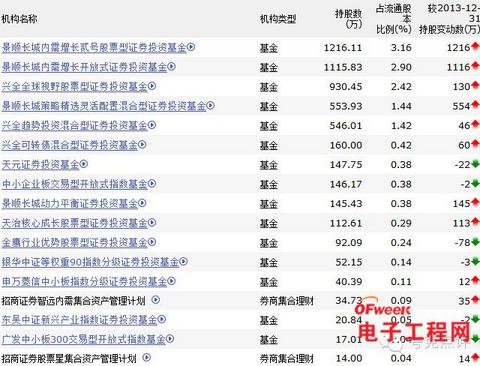Click change value -78 in 金鹰行业优势 row
The height and width of the screenshot is (366, 480).
click(x=462, y=243)
